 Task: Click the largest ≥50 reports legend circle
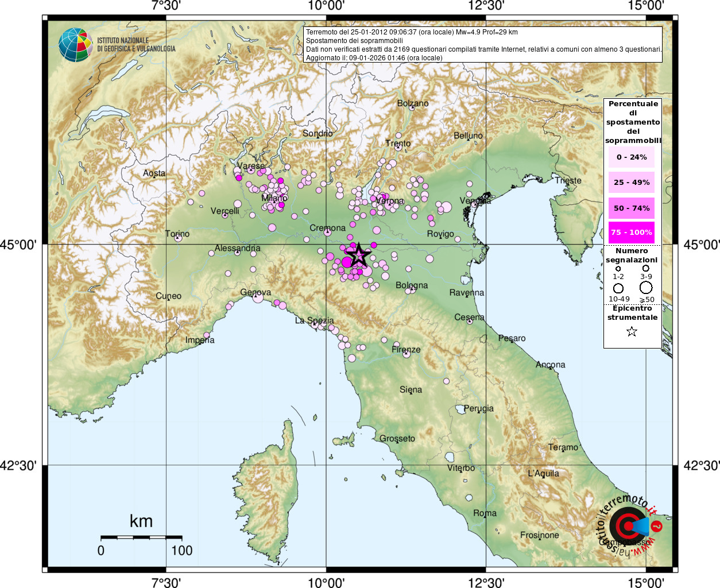point(646,287)
